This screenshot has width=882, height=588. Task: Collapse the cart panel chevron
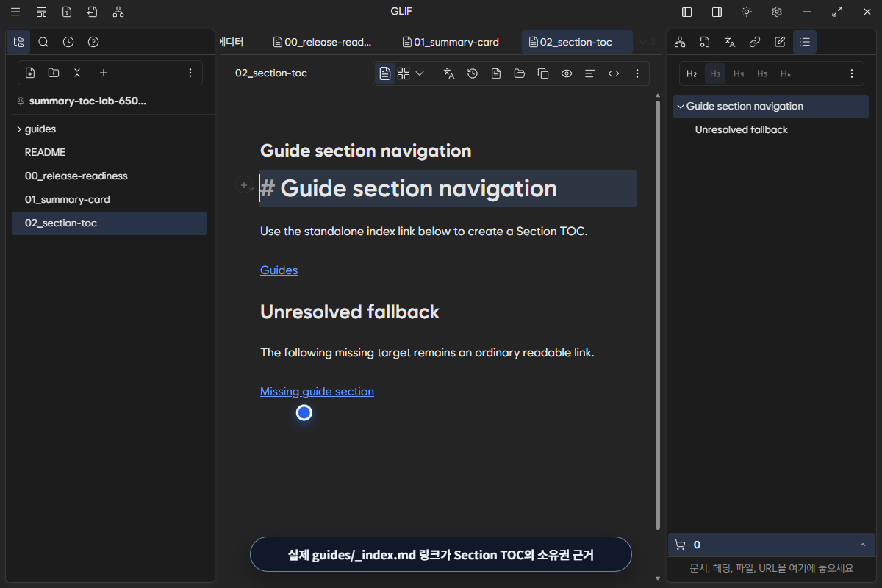862,545
